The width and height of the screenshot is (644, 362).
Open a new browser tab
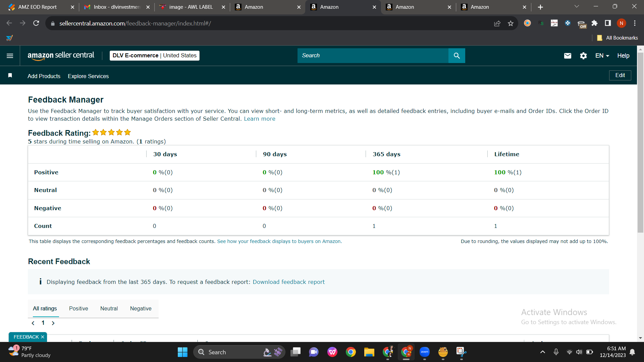click(540, 7)
